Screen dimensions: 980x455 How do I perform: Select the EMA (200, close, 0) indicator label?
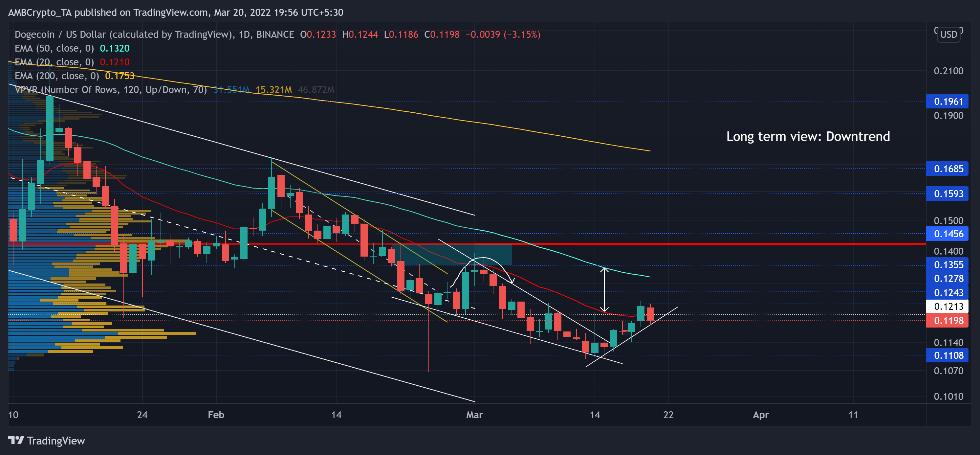(x=57, y=76)
